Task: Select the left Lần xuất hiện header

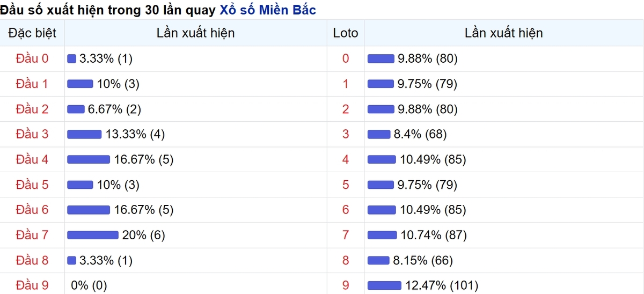Action: click(196, 33)
